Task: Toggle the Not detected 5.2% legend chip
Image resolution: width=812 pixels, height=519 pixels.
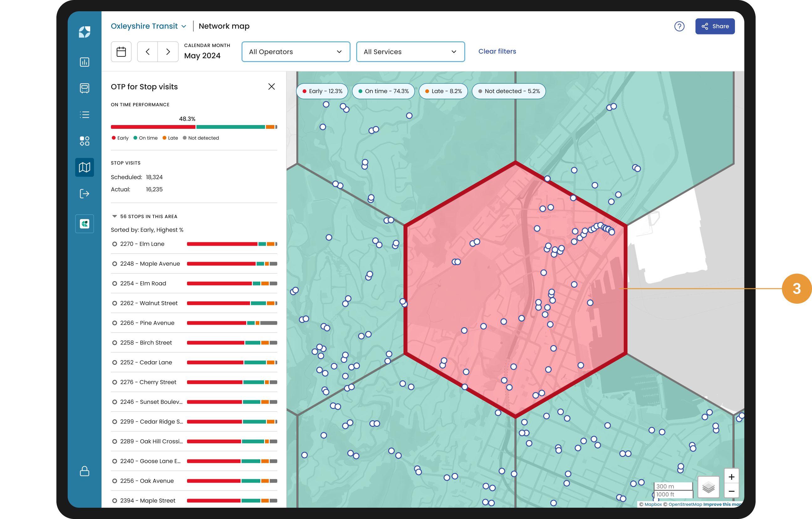Action: tap(508, 91)
